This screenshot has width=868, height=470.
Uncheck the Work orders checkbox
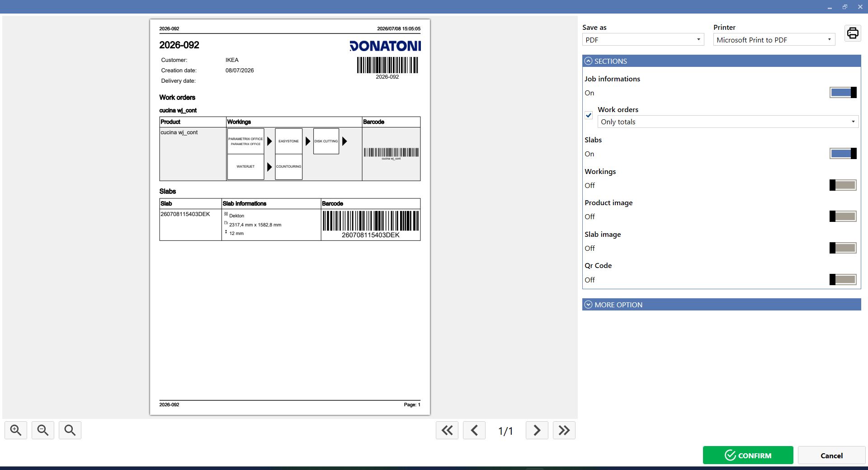(589, 115)
